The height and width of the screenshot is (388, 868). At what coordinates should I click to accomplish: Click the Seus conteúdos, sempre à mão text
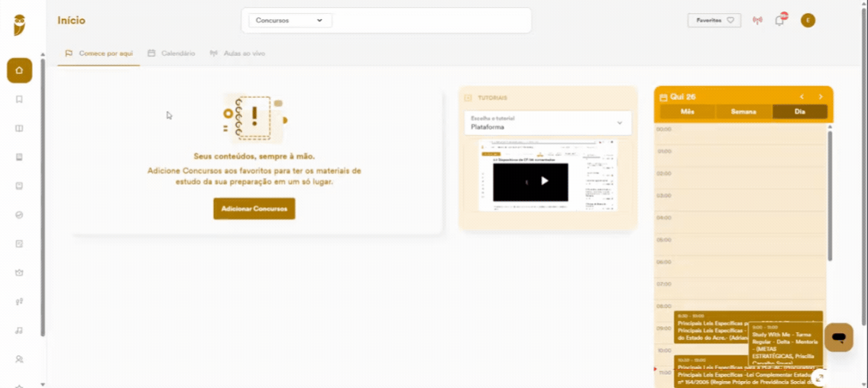pos(254,157)
